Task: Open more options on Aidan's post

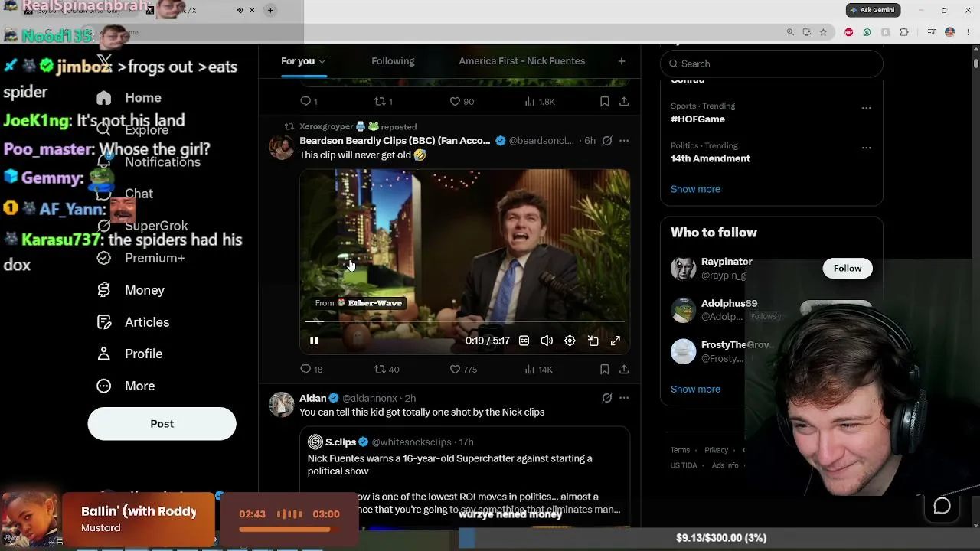Action: [624, 398]
